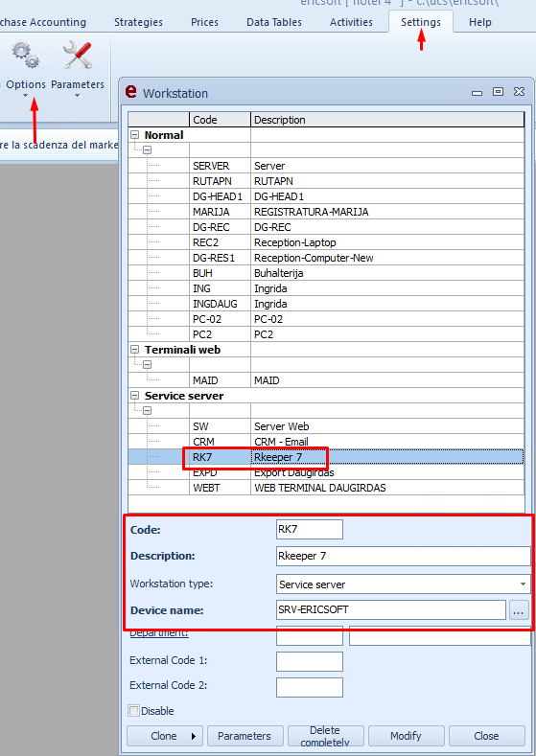Click the External Code 2 field
Image resolution: width=536 pixels, height=756 pixels.
[x=310, y=688]
